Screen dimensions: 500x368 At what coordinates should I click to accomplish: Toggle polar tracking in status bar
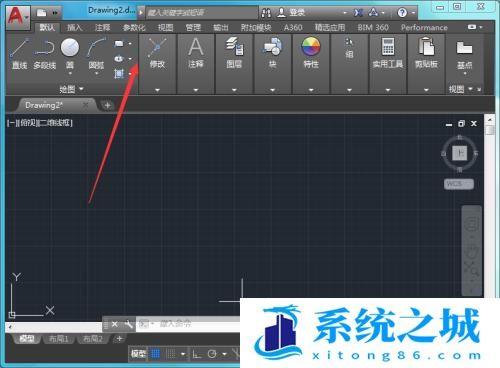(x=212, y=354)
